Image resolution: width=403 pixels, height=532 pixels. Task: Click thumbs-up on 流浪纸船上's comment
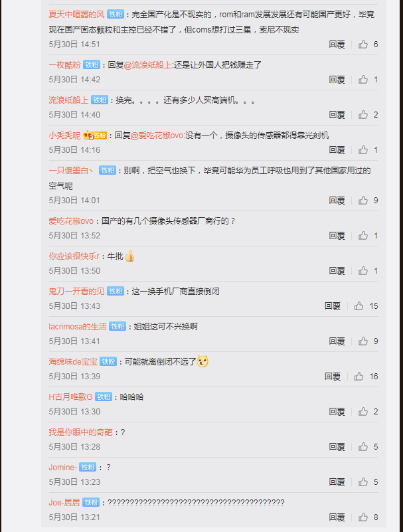[363, 115]
